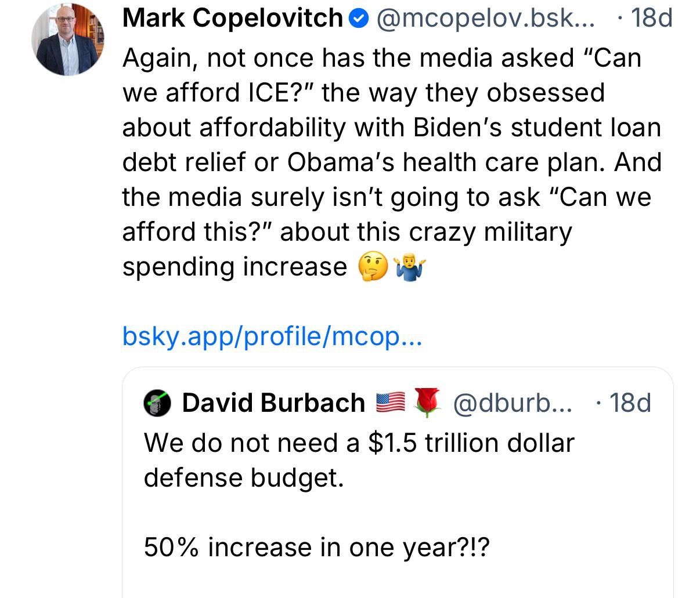The height and width of the screenshot is (598, 700).
Task: Click "defense budget." line in quoted post
Action: [244, 479]
